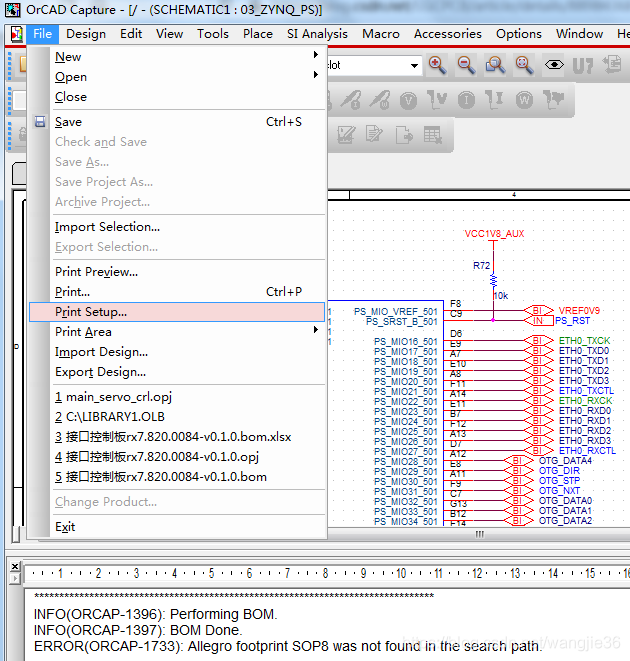Click the U? annotate icon
630x661 pixels.
(x=583, y=65)
